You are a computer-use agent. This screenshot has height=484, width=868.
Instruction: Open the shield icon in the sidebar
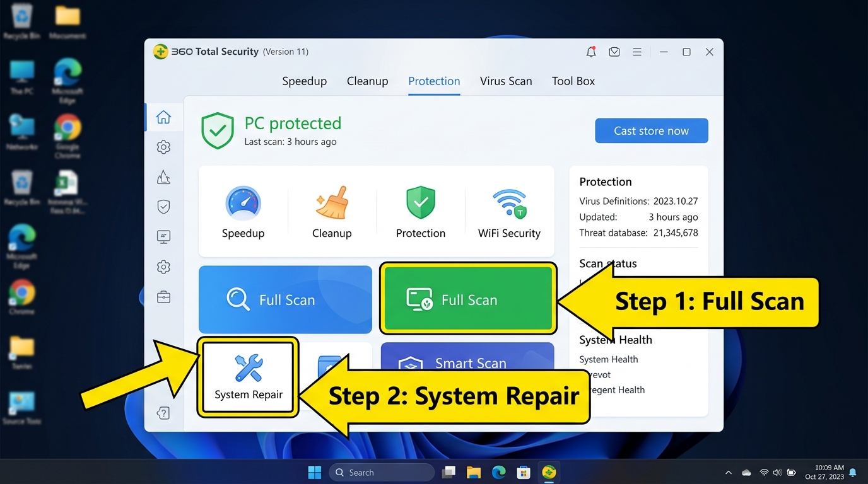[x=163, y=206]
